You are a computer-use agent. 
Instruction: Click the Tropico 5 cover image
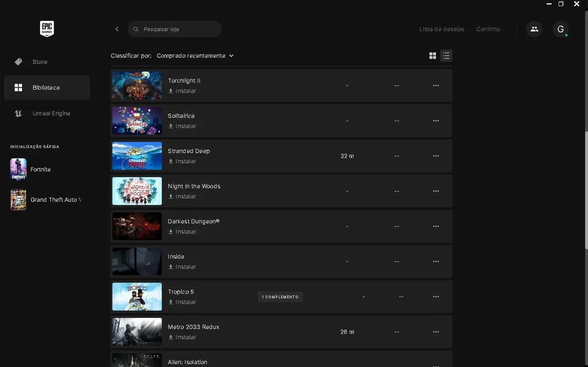(137, 297)
